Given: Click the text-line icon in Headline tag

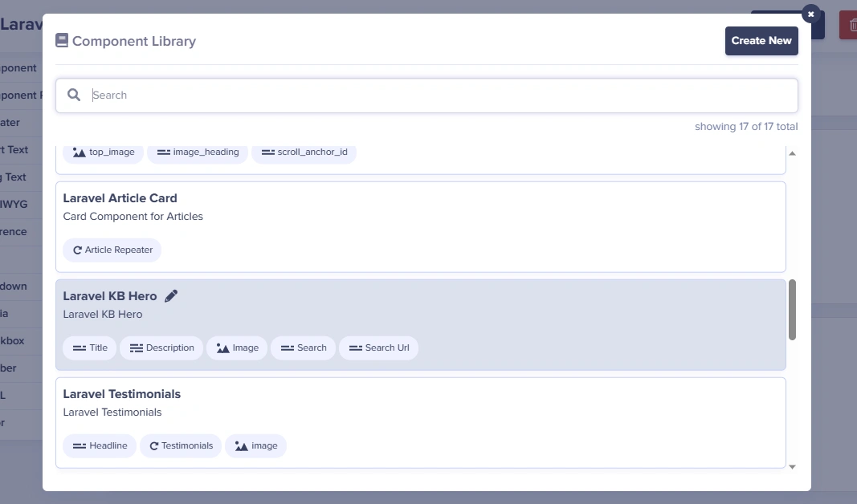Looking at the screenshot, I should pyautogui.click(x=80, y=446).
